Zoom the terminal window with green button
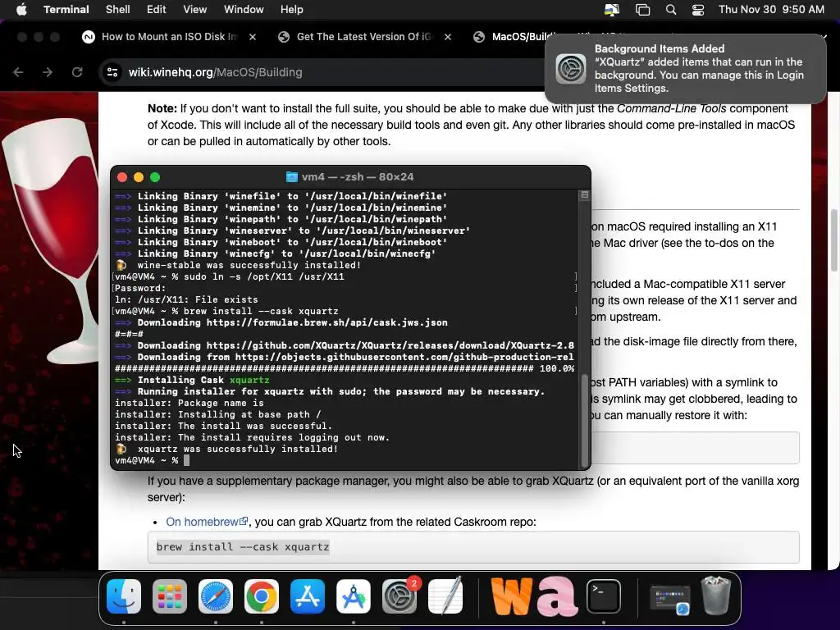This screenshot has height=630, width=840. coord(155,177)
